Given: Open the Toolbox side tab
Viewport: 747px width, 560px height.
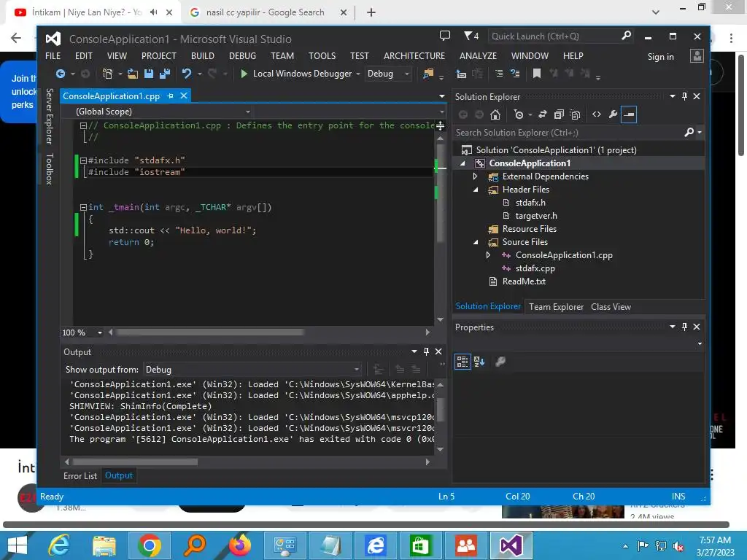Looking at the screenshot, I should [50, 168].
